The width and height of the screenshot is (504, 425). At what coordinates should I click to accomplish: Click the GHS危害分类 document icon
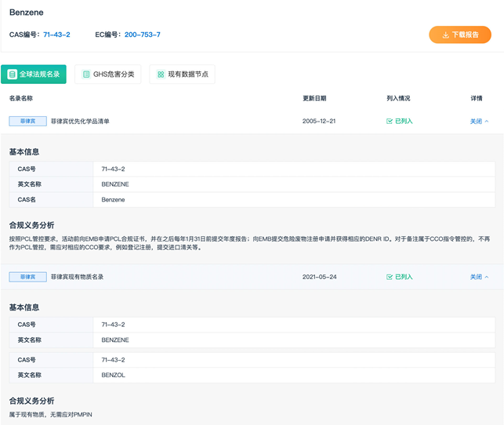[x=86, y=74]
